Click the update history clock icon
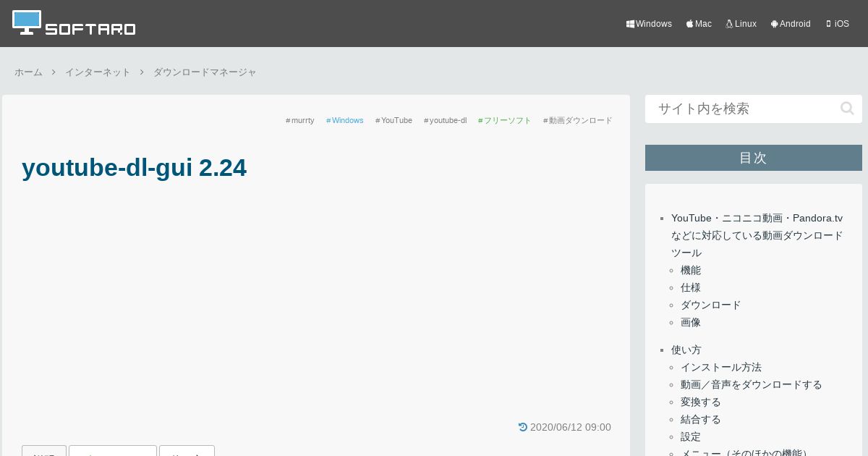This screenshot has width=868, height=456. point(523,427)
